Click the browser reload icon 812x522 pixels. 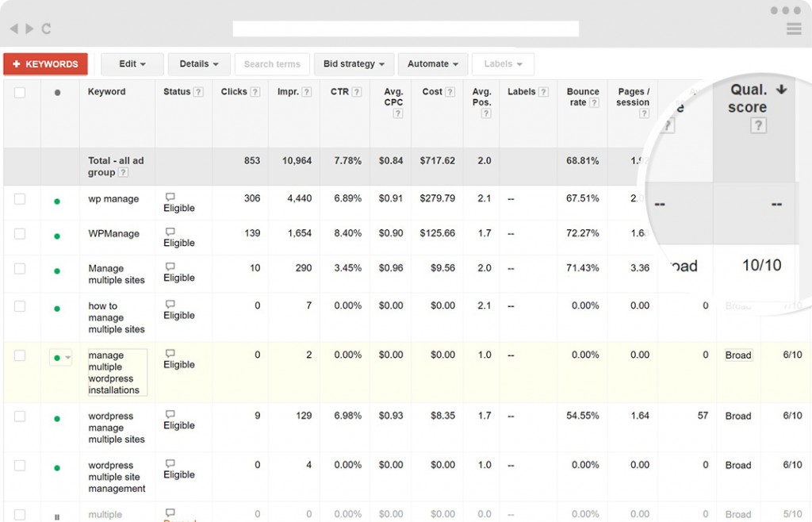click(x=46, y=29)
